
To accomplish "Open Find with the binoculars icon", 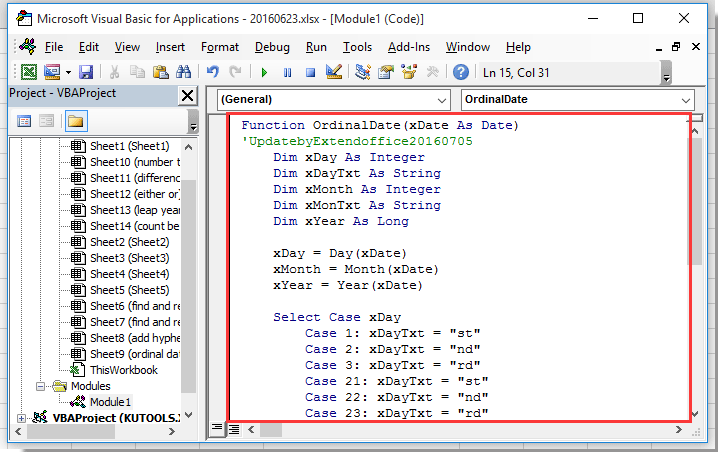I will click(x=184, y=72).
